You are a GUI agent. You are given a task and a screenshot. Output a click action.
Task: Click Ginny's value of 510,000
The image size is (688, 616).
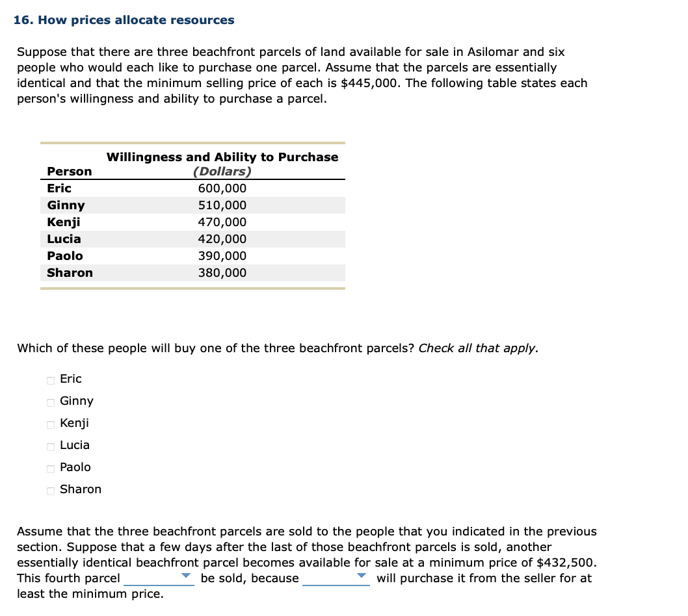(222, 205)
